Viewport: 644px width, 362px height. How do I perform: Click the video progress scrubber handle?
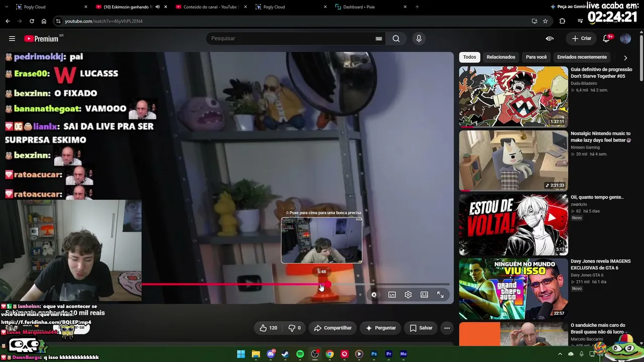(x=328, y=285)
